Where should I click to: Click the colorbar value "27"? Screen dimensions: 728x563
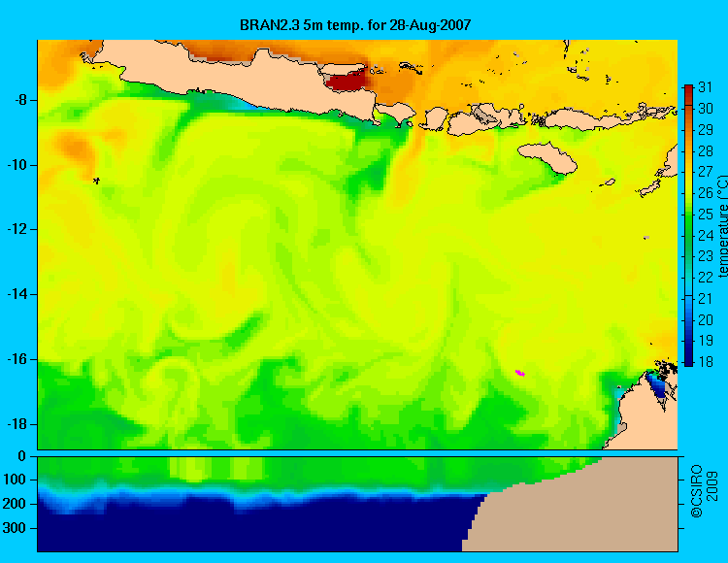(706, 172)
